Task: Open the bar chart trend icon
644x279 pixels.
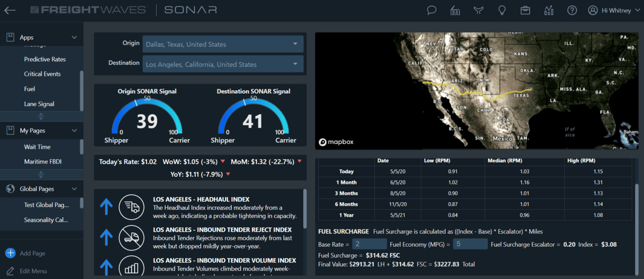Action: (x=548, y=10)
